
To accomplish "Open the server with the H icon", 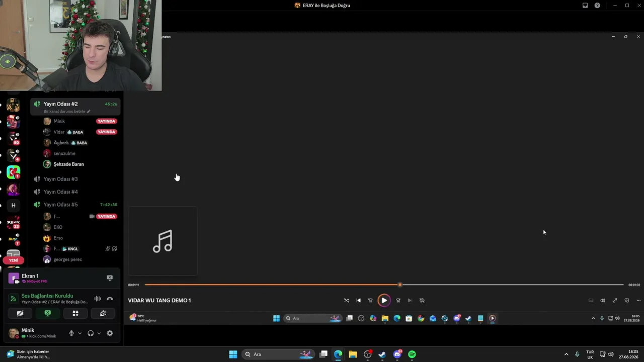I will [13, 205].
